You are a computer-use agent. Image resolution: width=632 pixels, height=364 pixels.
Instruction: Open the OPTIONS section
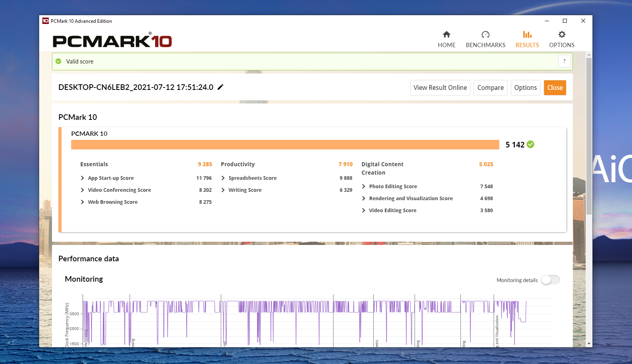point(562,39)
